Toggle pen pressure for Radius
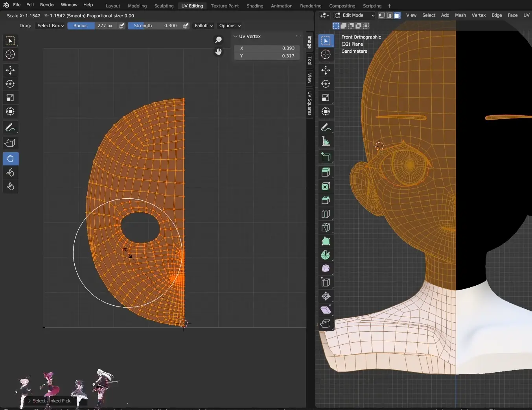This screenshot has height=410, width=532. (x=122, y=26)
